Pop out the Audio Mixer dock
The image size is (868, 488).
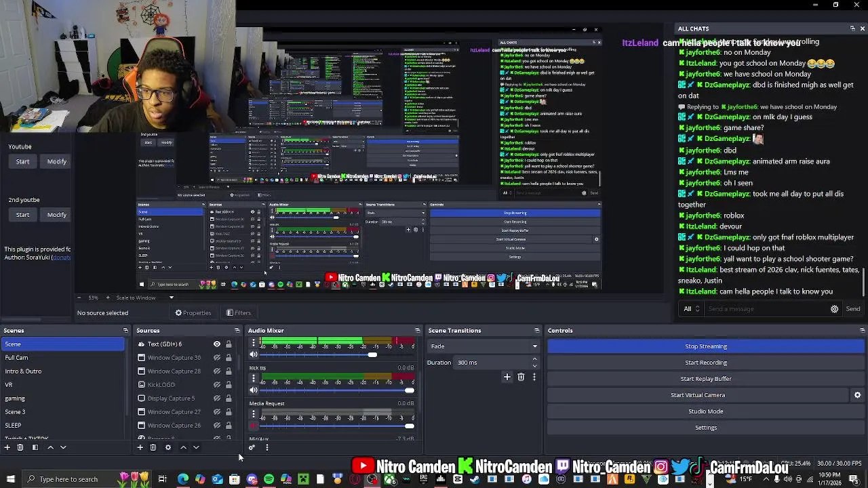tap(418, 331)
